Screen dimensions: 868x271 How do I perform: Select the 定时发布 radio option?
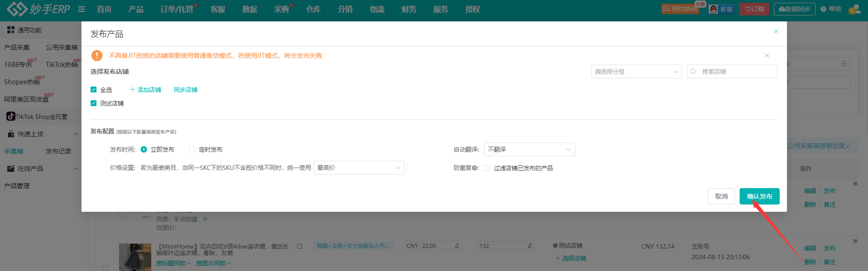[192, 149]
